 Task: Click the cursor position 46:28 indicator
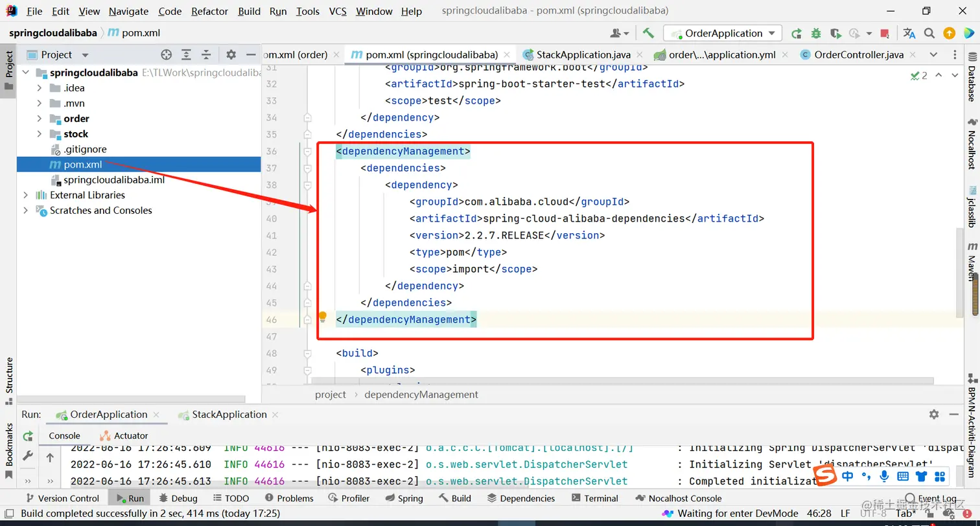tap(818, 514)
